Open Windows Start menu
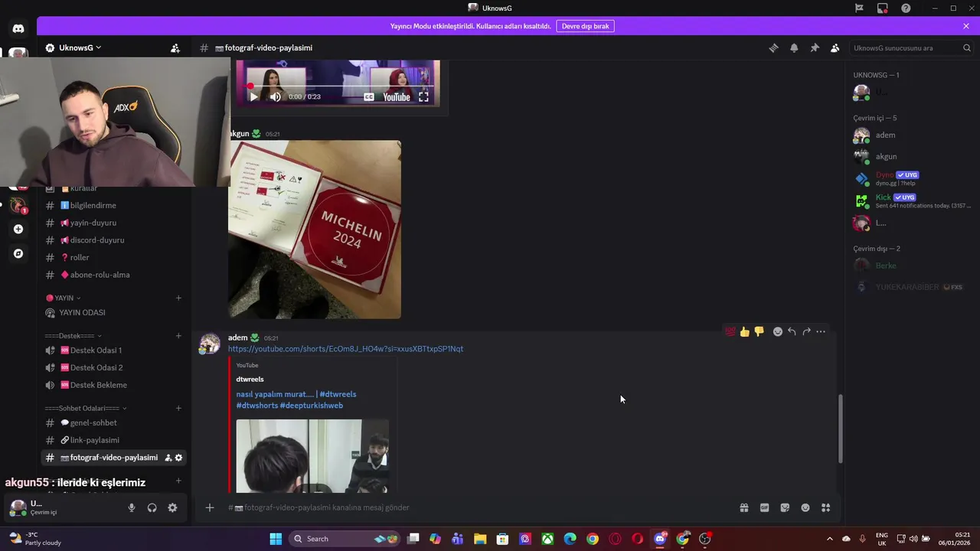 pyautogui.click(x=276, y=539)
